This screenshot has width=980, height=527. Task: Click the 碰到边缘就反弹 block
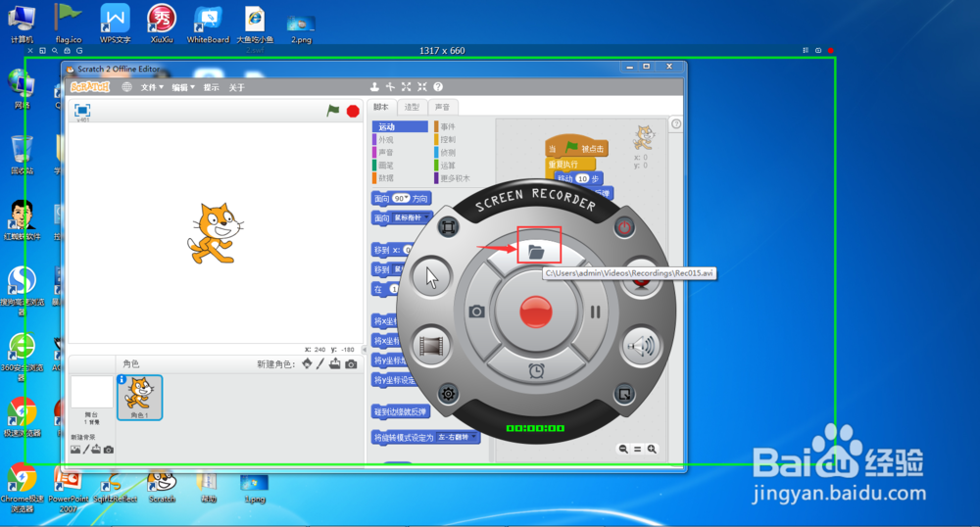[x=400, y=411]
